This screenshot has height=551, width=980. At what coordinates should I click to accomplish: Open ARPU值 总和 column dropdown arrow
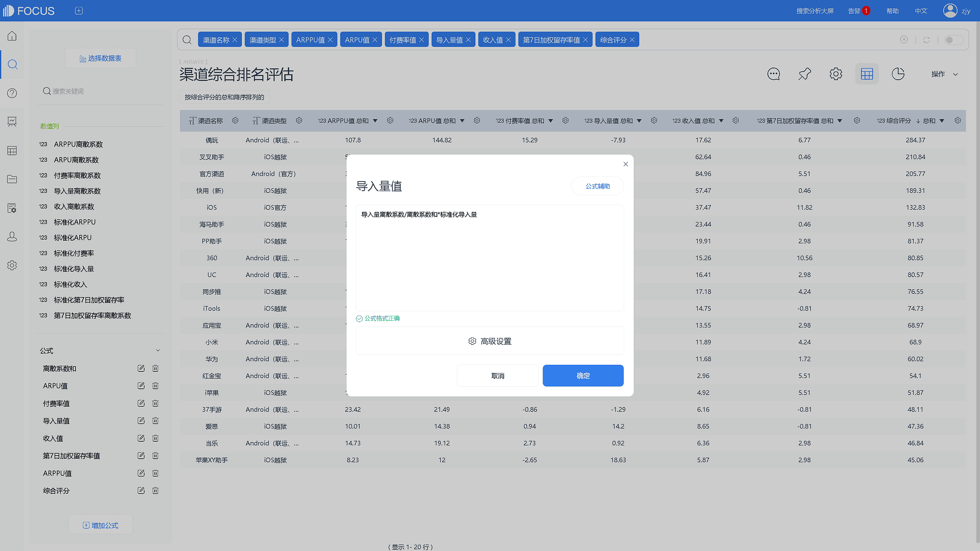[x=462, y=121]
